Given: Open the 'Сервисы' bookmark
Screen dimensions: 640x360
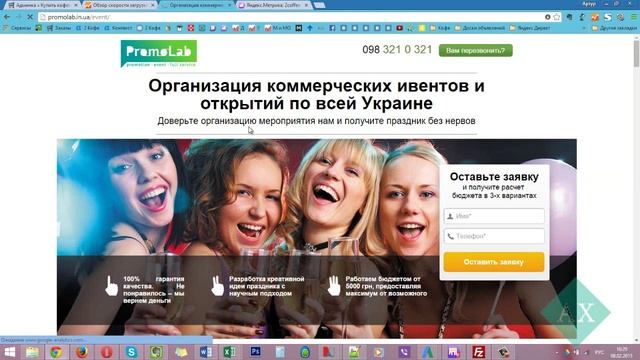Looking at the screenshot, I should pyautogui.click(x=17, y=28).
